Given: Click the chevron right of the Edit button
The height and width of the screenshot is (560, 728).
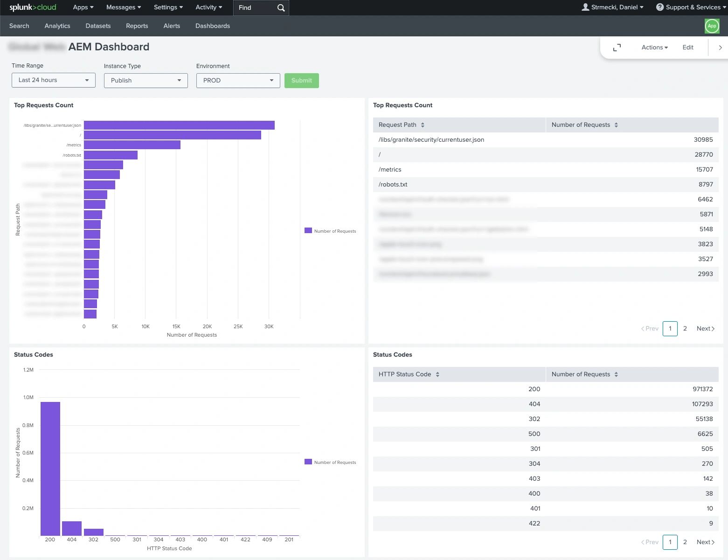Looking at the screenshot, I should [x=720, y=47].
